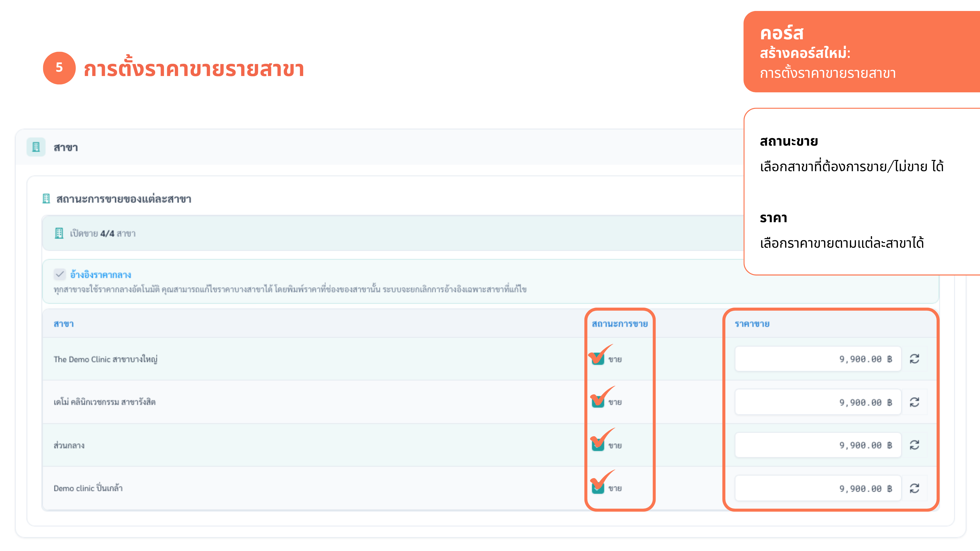Edit price field for เดโม่ คลินิกเวชกรรม สาขารังสิต
This screenshot has height=551, width=980.
tap(818, 402)
